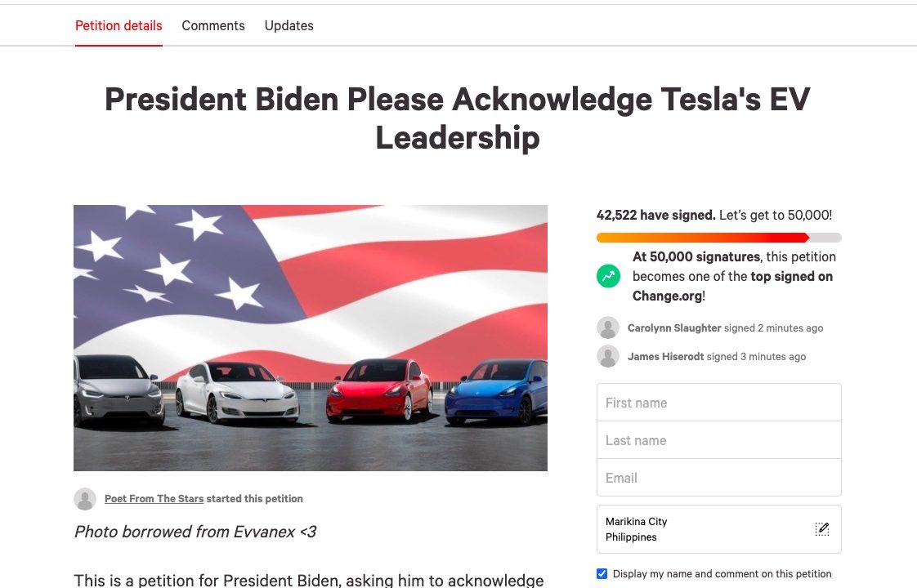Open the Petition details tab
Viewport: 917px width, 588px height.
pyautogui.click(x=119, y=25)
